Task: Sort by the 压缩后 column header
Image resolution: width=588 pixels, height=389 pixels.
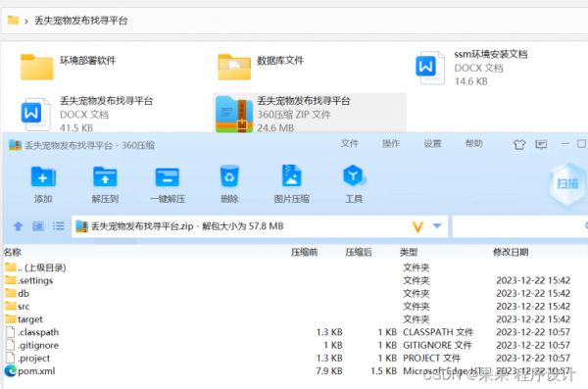Action: [359, 252]
